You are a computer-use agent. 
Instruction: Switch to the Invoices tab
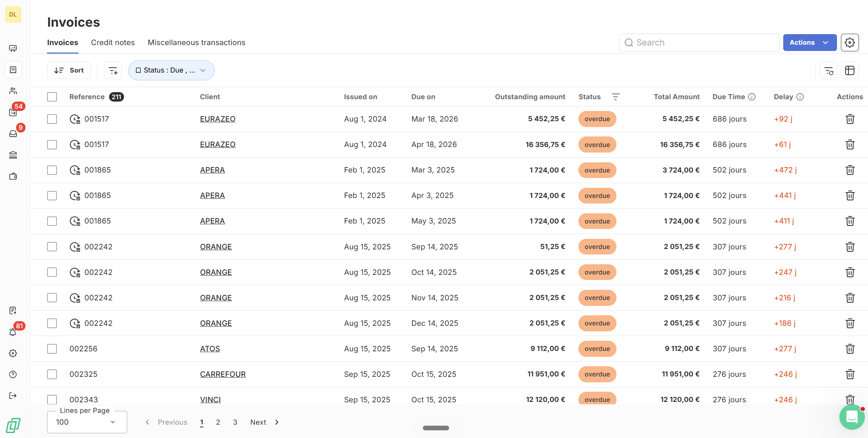click(x=63, y=42)
